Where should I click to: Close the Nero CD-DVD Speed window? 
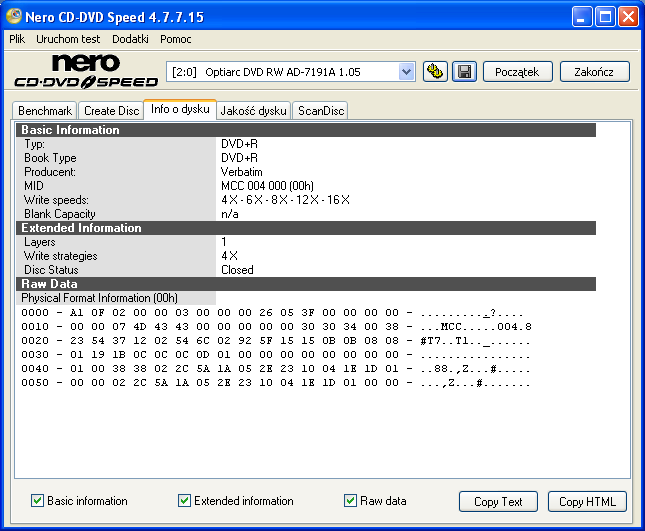[629, 17]
